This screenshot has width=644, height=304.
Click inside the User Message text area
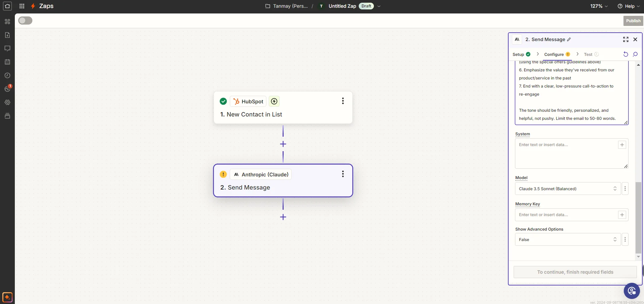[572, 92]
